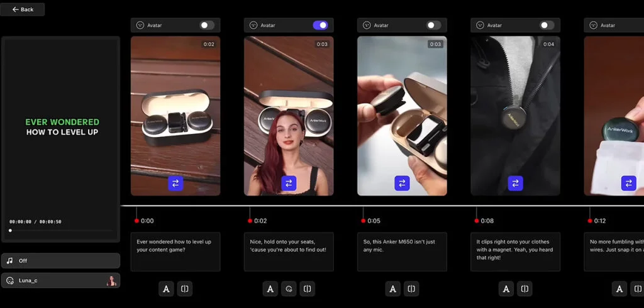
Task: Select the red-haired avatar scene thumbnail
Action: tap(289, 116)
